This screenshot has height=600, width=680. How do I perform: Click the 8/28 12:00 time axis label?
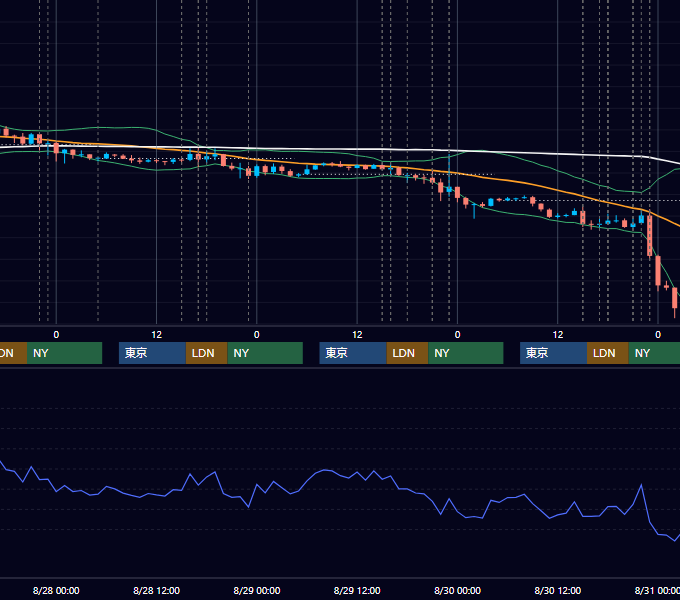point(156,590)
